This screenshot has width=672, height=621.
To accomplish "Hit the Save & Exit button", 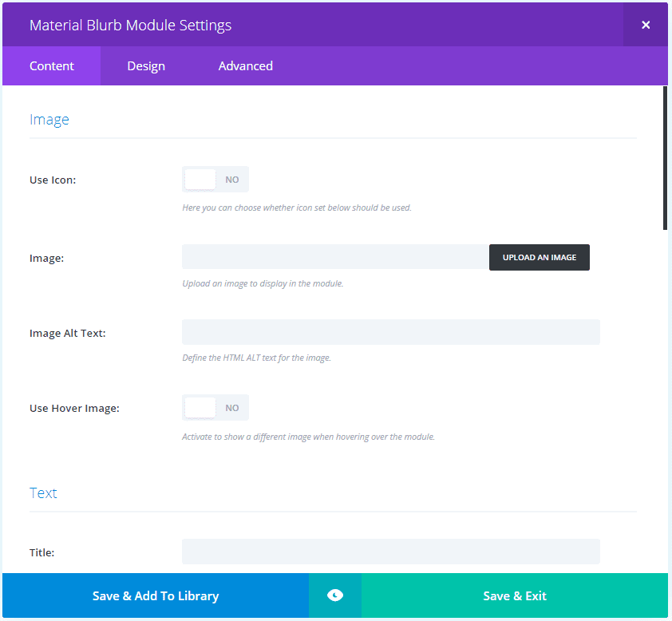I will pyautogui.click(x=515, y=595).
